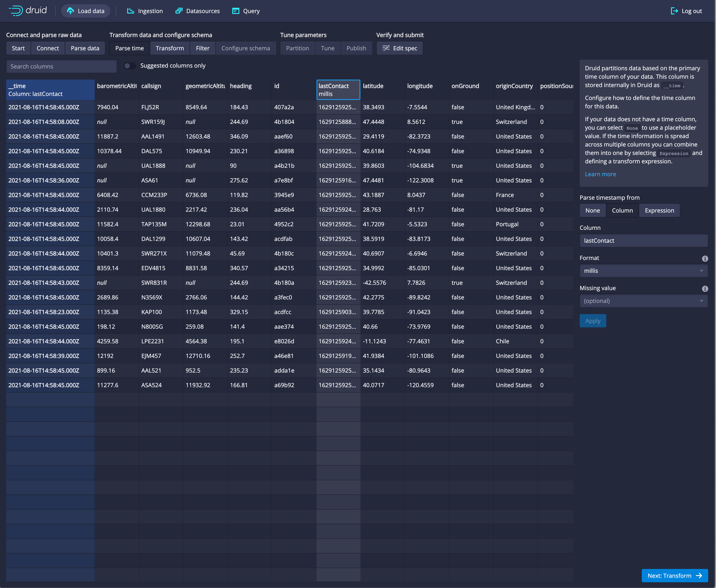The width and height of the screenshot is (716, 588).
Task: Select the barometricAltitude column header
Action: pyautogui.click(x=117, y=90)
